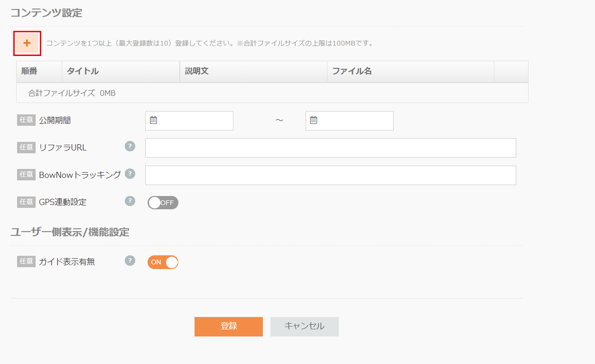
Task: Show help for GPS連動設定
Action: pyautogui.click(x=130, y=201)
